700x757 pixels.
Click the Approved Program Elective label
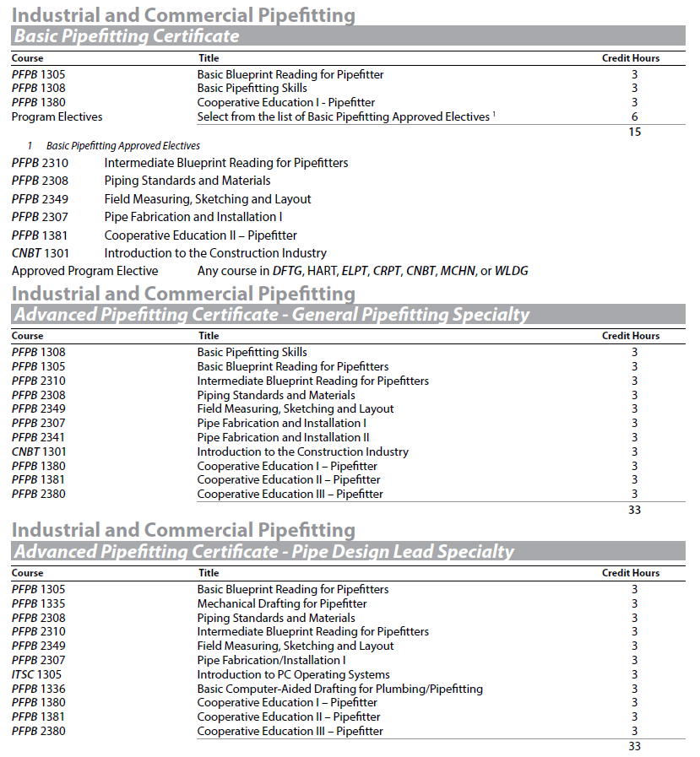point(84,271)
